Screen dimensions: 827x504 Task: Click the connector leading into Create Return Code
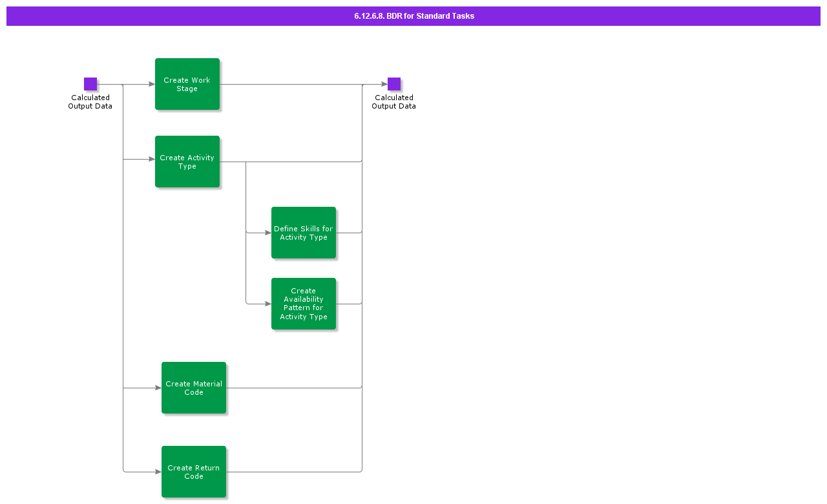coord(142,472)
